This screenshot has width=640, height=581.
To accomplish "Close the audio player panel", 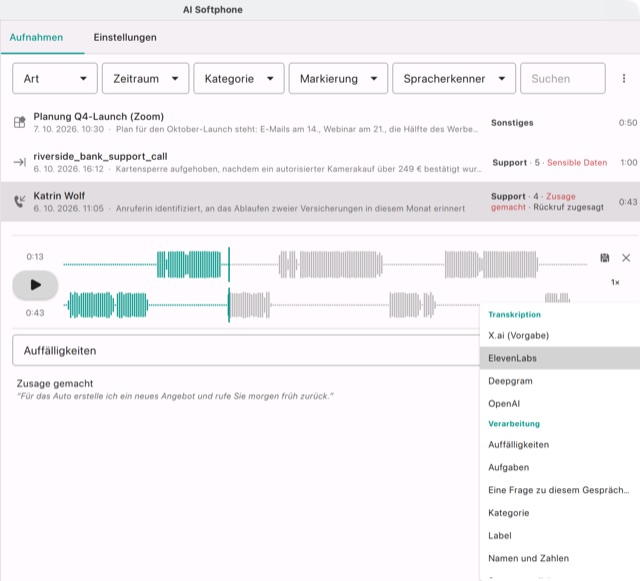I will pos(626,258).
